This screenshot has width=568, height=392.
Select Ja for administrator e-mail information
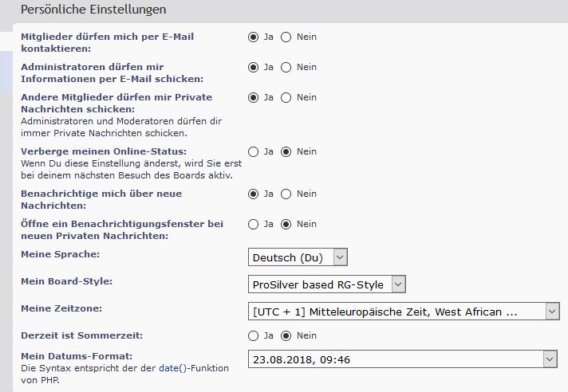(254, 67)
